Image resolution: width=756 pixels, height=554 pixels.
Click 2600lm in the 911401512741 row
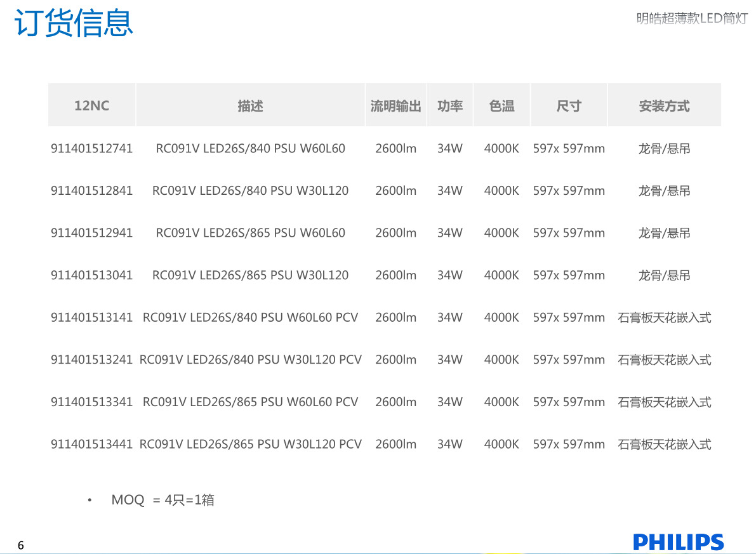396,148
